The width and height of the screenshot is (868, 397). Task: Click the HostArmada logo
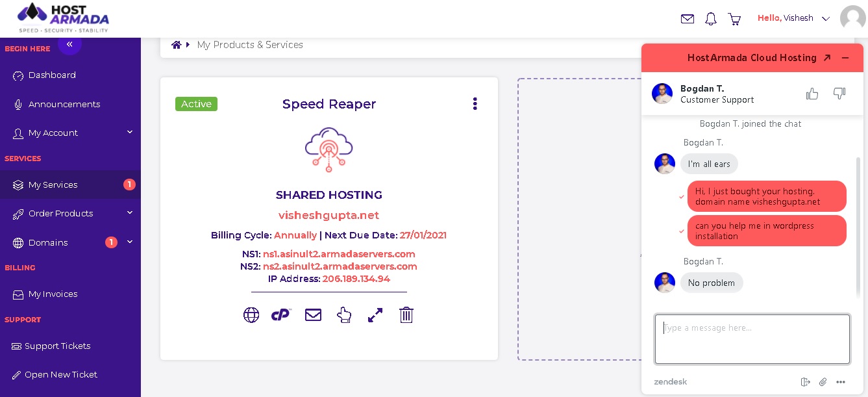(63, 18)
